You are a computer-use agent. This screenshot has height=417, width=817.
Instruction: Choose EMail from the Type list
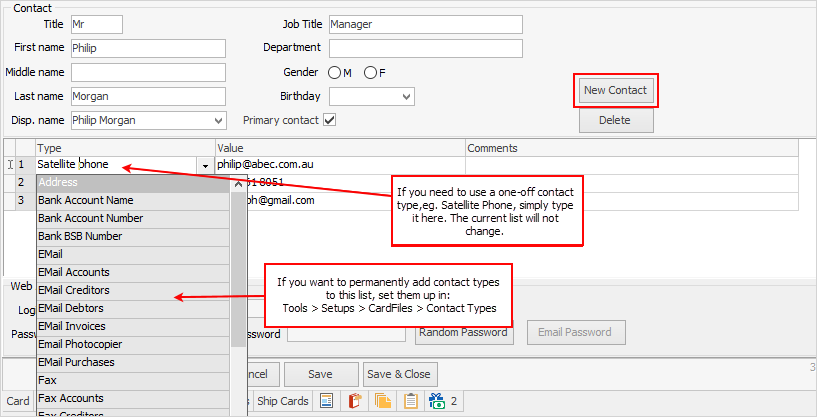point(133,254)
